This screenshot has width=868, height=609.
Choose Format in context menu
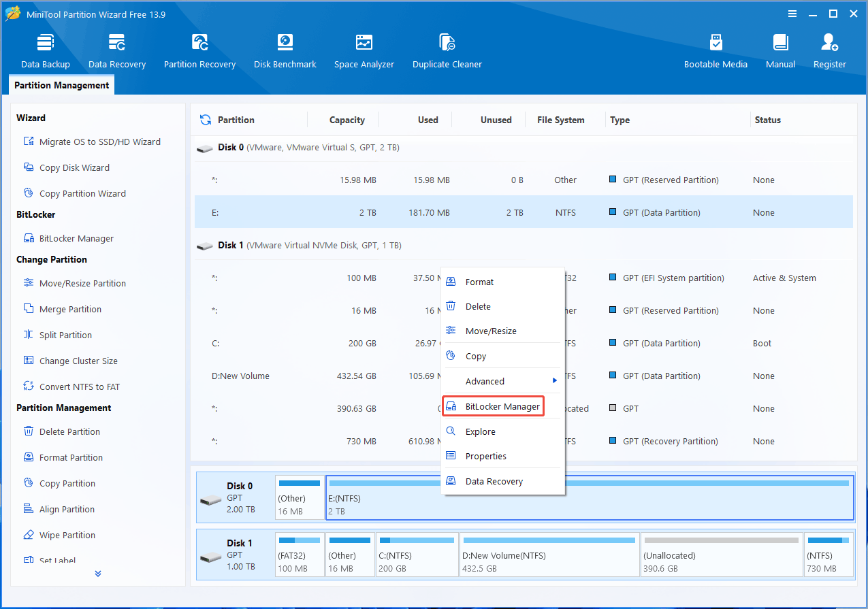point(503,282)
